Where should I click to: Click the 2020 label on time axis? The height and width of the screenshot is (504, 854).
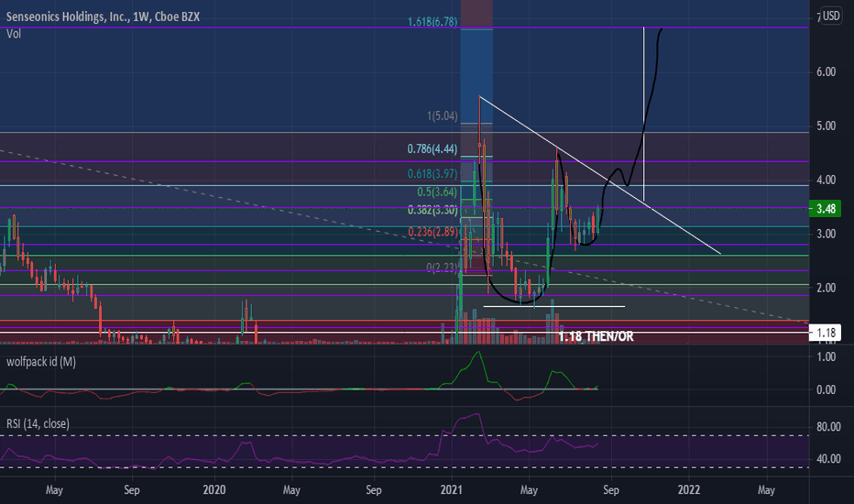point(214,490)
